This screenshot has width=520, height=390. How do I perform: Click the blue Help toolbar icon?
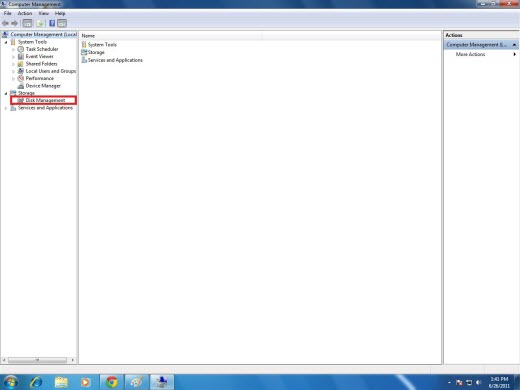coord(52,23)
